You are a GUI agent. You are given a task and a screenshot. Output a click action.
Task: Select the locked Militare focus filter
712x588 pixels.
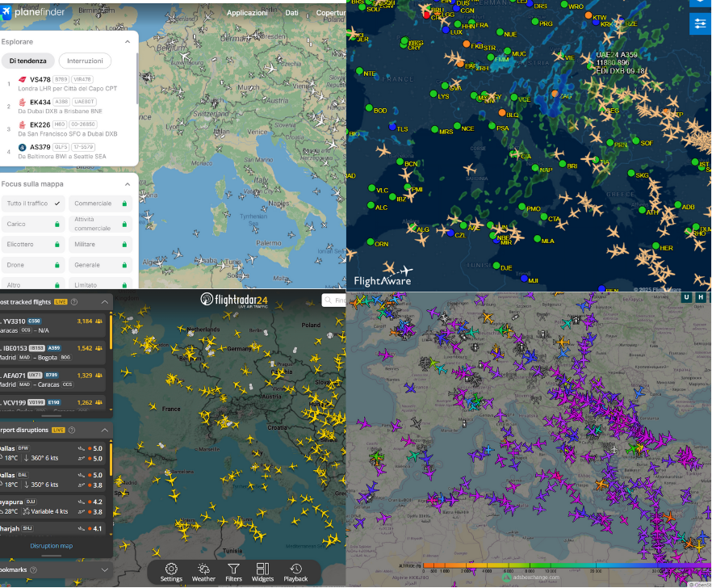(x=100, y=245)
